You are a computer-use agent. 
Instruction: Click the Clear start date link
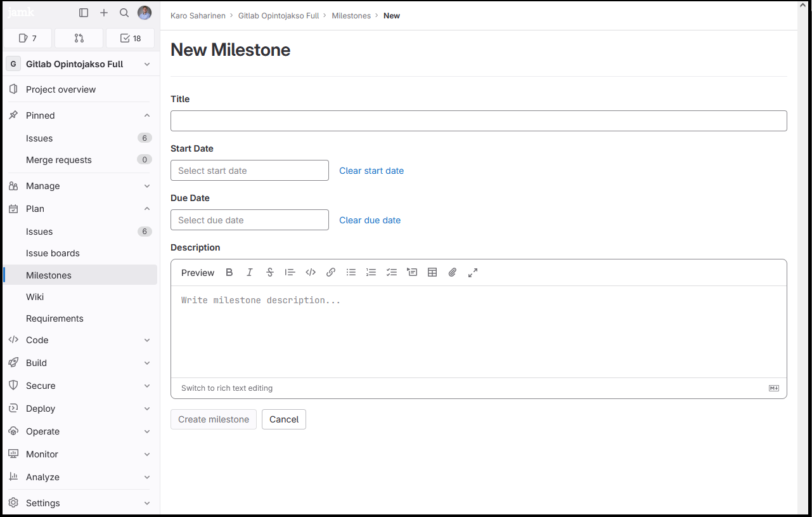[x=371, y=171]
